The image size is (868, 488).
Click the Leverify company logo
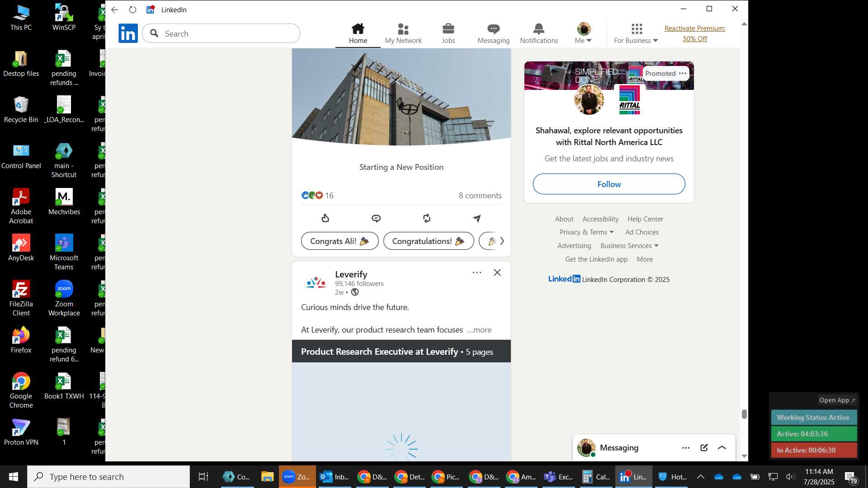[x=316, y=283]
